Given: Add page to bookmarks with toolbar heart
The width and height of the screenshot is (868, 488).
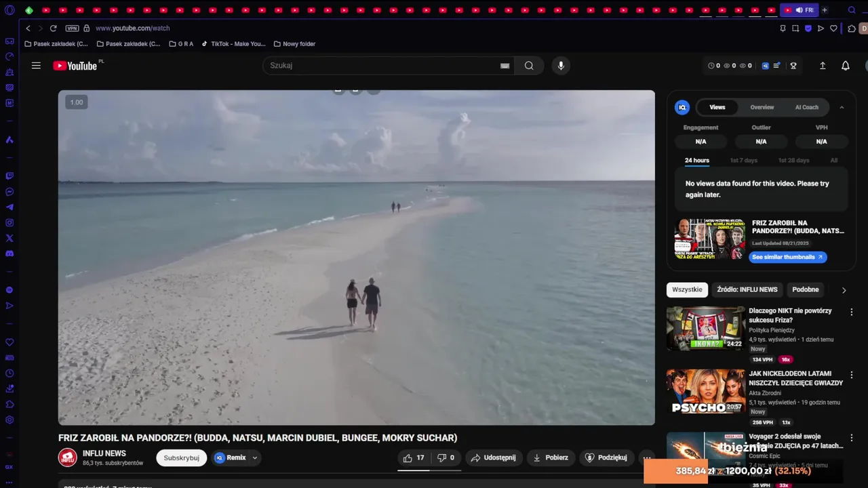Looking at the screenshot, I should (834, 28).
